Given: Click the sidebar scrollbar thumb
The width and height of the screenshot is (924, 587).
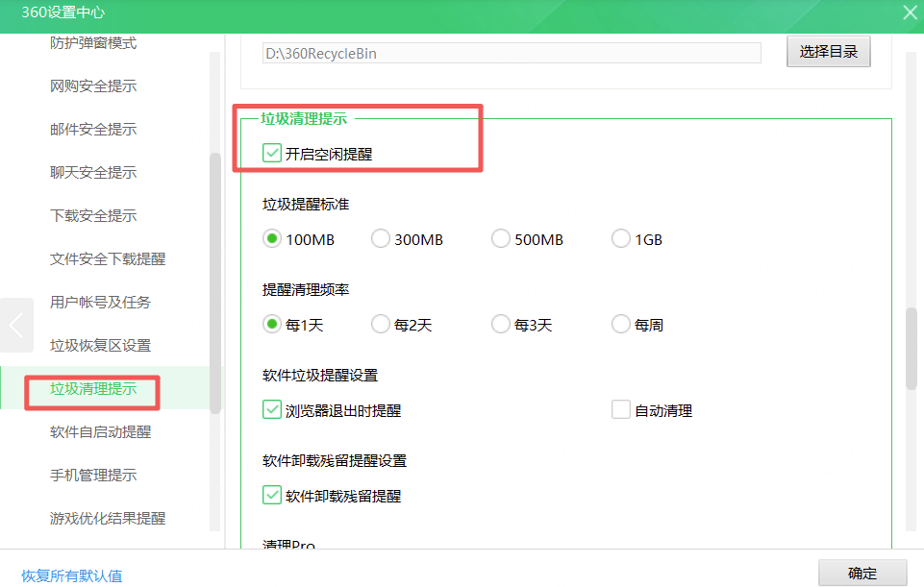Looking at the screenshot, I should tap(215, 282).
